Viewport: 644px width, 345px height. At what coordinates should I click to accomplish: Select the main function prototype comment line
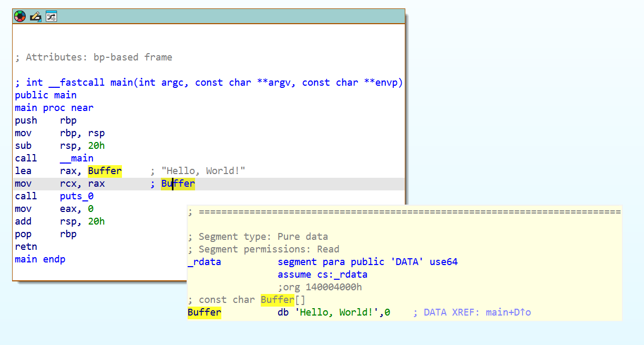click(x=209, y=83)
